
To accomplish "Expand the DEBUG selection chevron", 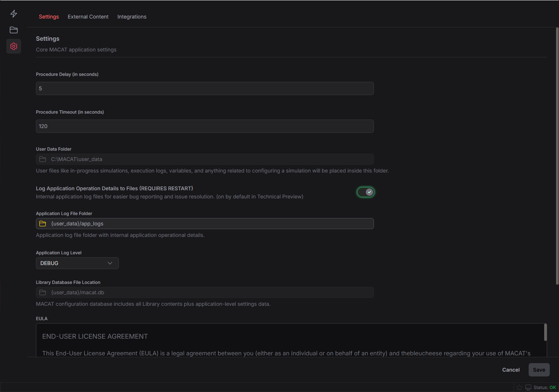I will point(110,263).
